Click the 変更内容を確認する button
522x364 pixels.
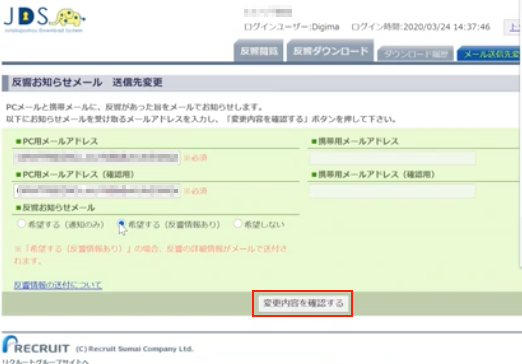pyautogui.click(x=303, y=303)
